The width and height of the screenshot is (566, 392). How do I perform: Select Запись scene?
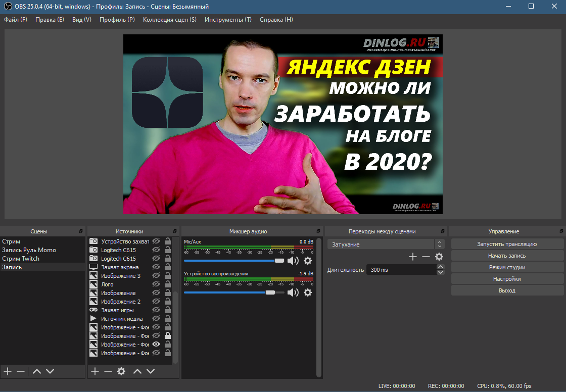[x=42, y=267]
